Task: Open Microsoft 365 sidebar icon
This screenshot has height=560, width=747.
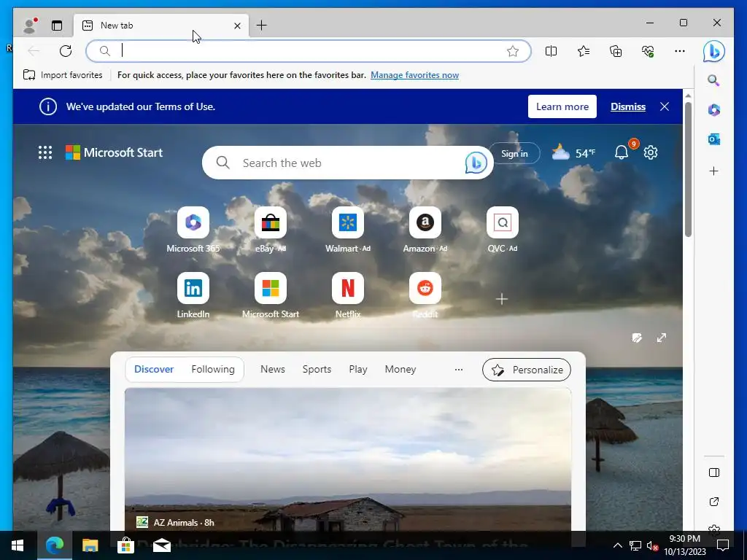Action: (x=713, y=110)
